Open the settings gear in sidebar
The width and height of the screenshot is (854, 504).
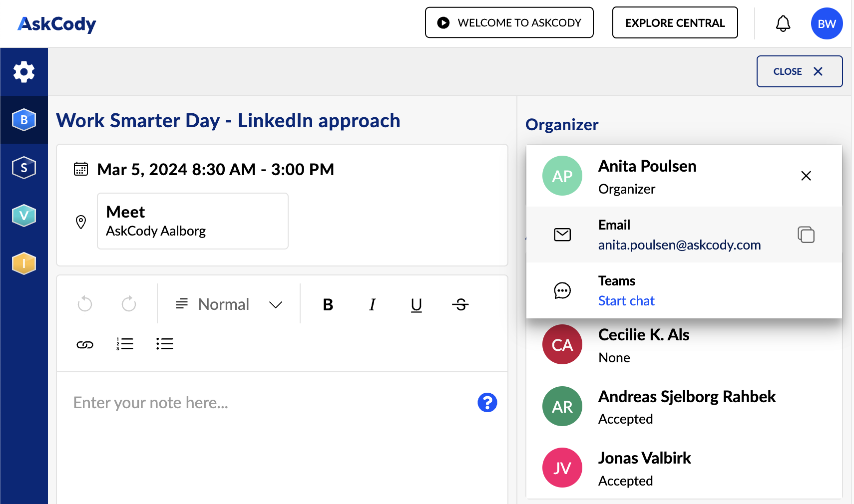[x=24, y=72]
